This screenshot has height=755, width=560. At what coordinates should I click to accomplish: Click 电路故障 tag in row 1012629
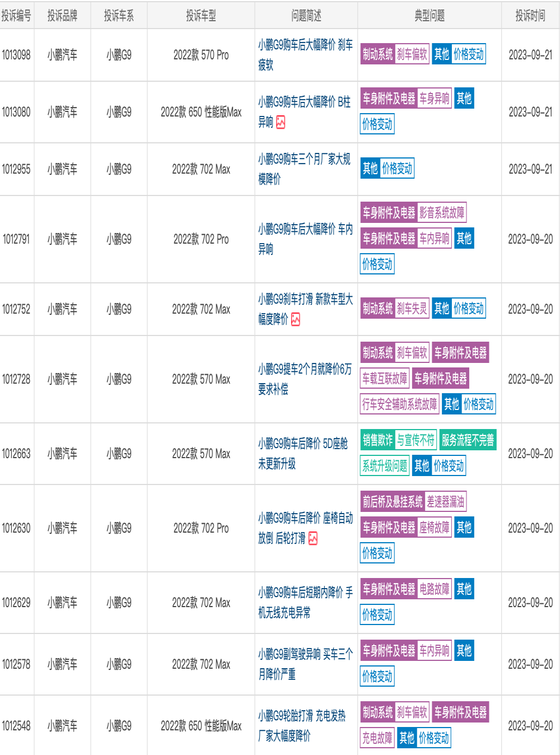tap(435, 589)
